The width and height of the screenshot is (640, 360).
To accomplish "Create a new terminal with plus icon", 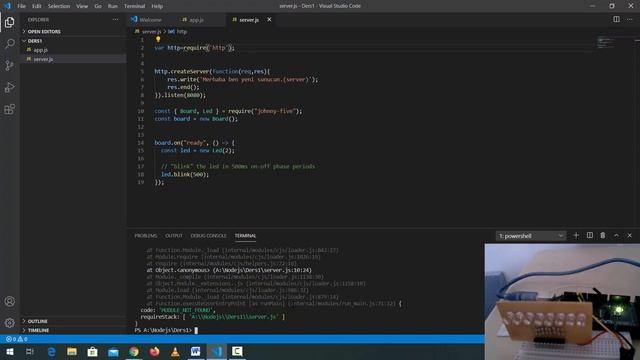I will click(x=576, y=236).
